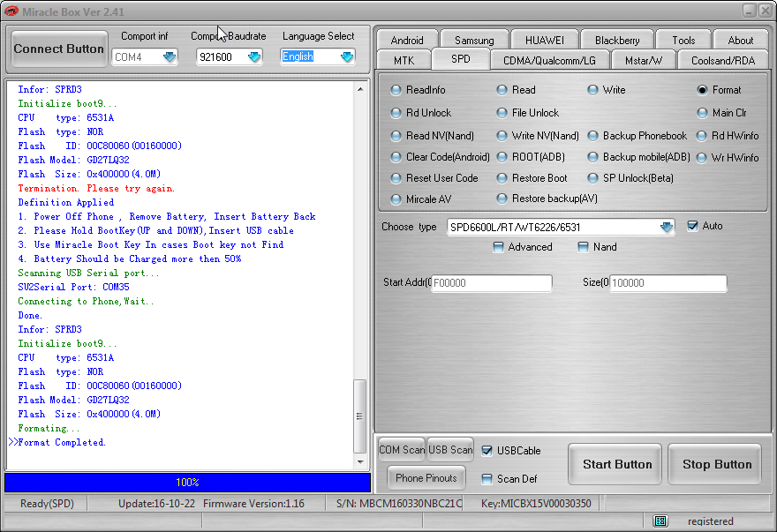The height and width of the screenshot is (532, 777).
Task: Click the log panel scrollbar thumb
Action: click(x=359, y=416)
